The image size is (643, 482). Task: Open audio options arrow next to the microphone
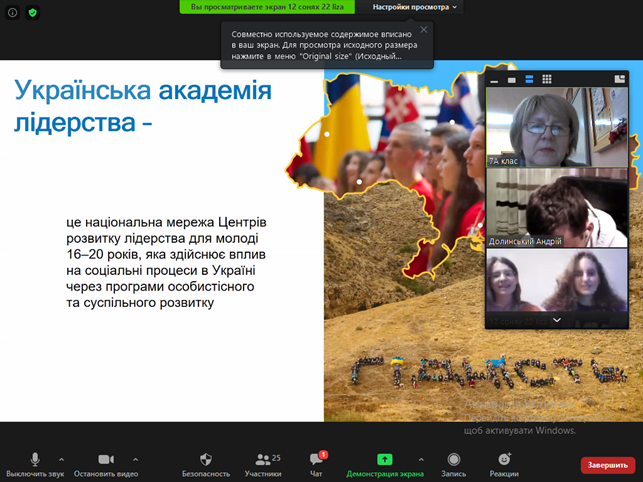click(61, 459)
